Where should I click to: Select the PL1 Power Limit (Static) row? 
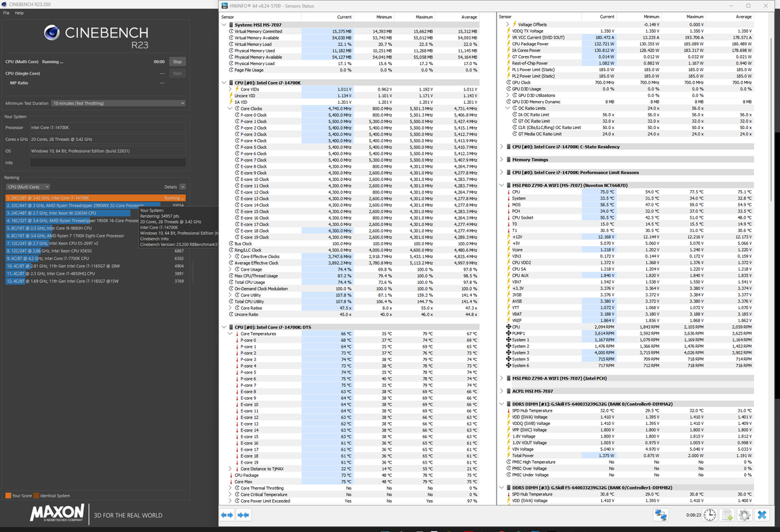(x=630, y=70)
